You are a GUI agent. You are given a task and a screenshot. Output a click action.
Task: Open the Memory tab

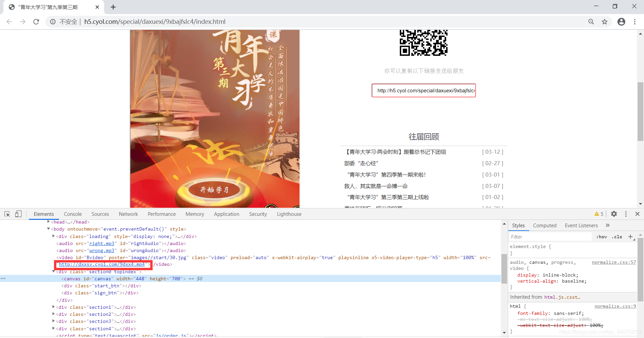point(195,214)
